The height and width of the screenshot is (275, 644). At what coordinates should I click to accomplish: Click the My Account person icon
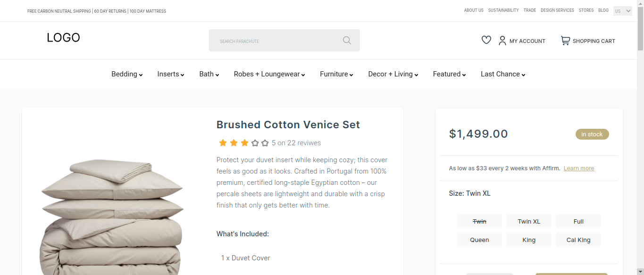(502, 41)
